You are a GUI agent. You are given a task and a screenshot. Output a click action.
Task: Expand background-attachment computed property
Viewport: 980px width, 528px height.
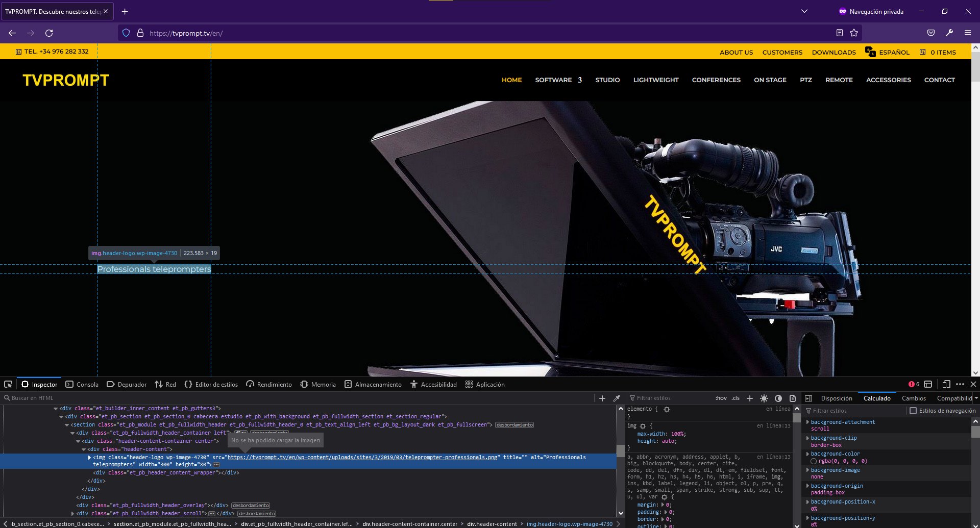point(807,422)
